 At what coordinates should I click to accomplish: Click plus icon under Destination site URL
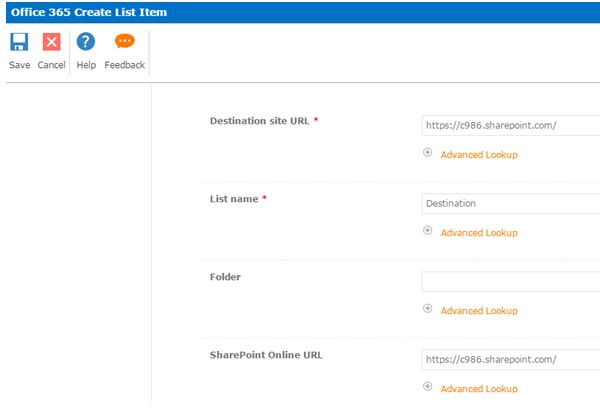tap(428, 153)
